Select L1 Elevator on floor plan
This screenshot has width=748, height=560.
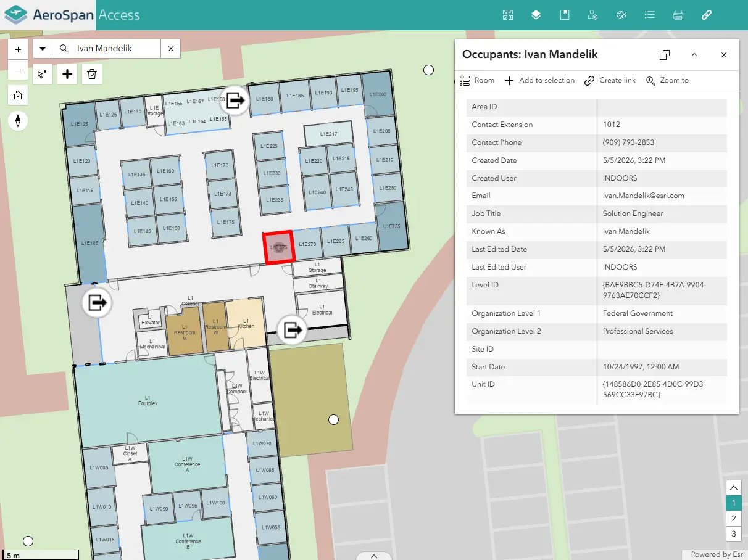[151, 319]
